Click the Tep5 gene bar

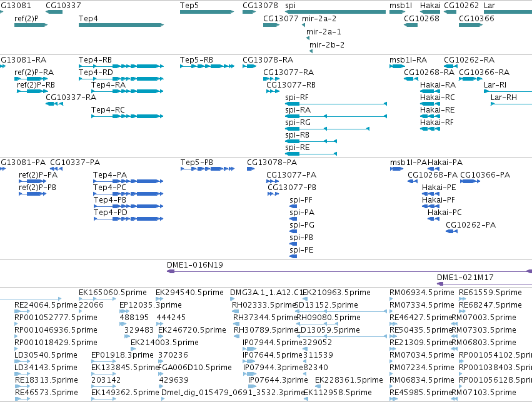coord(207,12)
